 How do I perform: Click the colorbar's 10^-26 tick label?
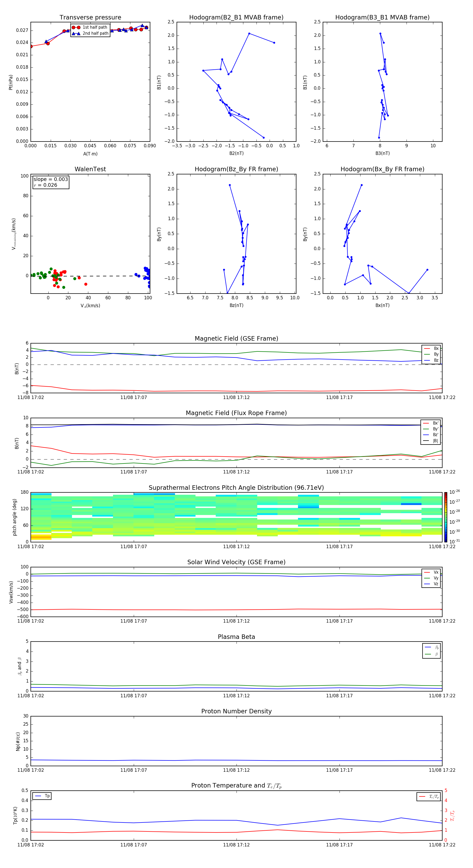455,492
